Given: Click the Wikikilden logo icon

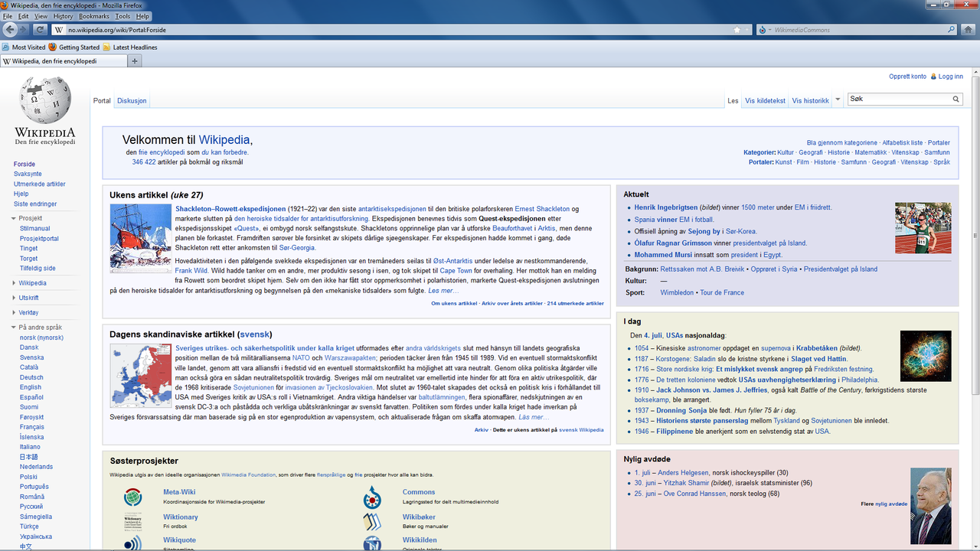Looking at the screenshot, I should coord(372,544).
